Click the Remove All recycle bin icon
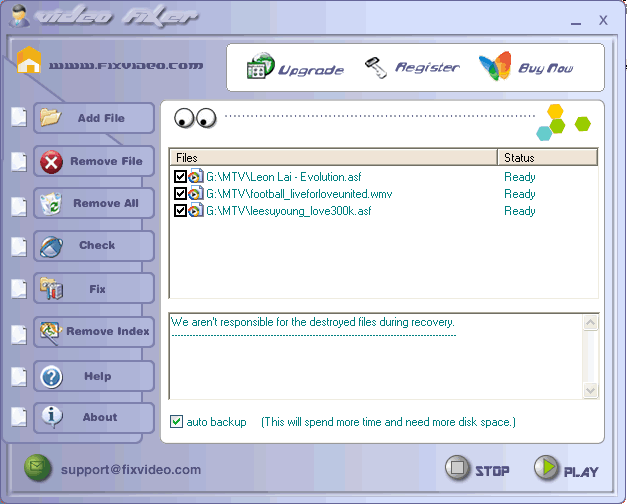 [x=51, y=204]
